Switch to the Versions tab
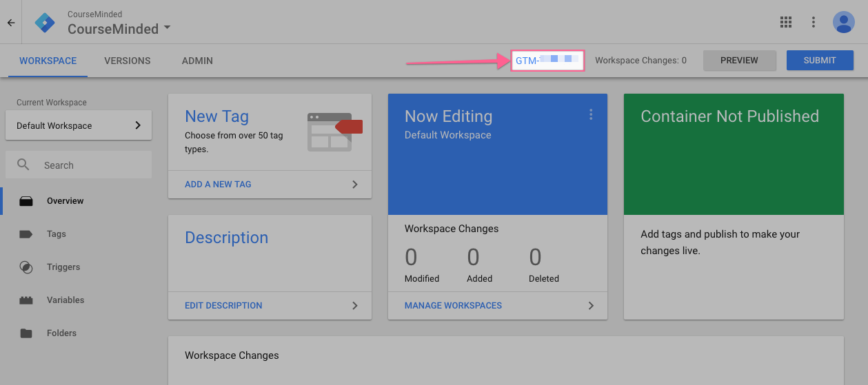 click(128, 61)
